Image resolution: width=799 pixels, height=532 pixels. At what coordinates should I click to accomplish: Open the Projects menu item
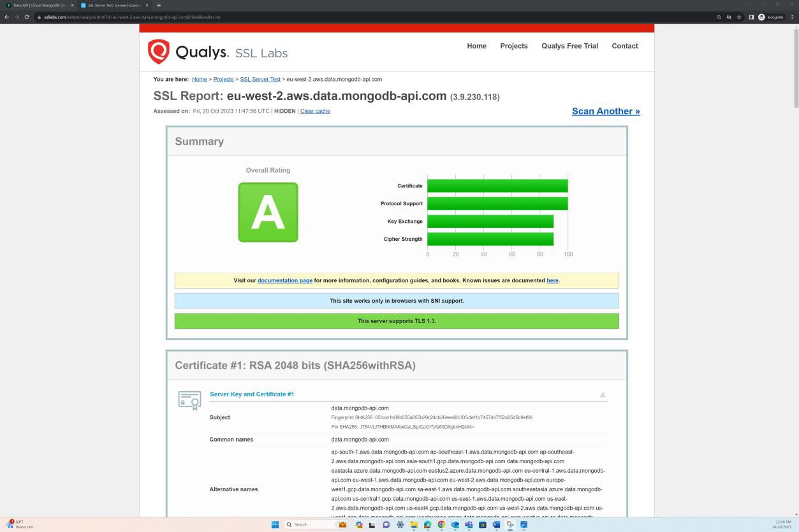513,46
